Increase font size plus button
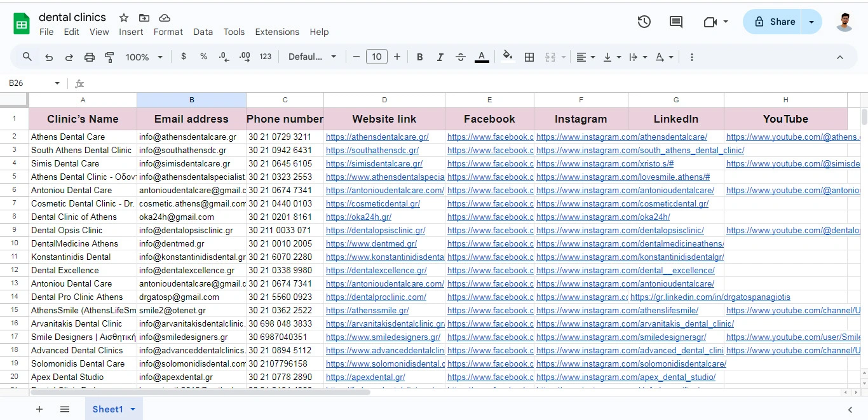This screenshot has width=868, height=420. pos(397,57)
